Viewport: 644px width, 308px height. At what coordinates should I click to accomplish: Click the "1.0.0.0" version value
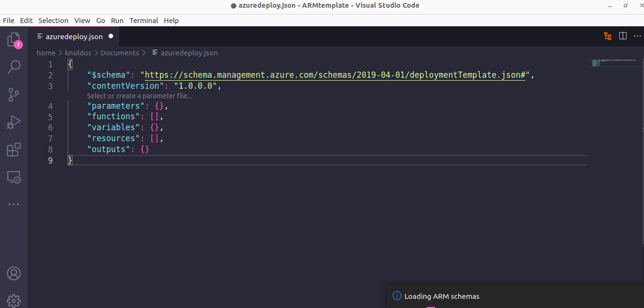(195, 86)
